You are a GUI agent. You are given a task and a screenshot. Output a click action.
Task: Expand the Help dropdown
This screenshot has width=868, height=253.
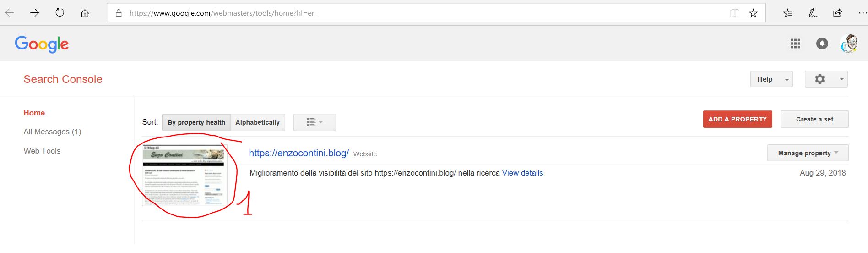click(771, 79)
